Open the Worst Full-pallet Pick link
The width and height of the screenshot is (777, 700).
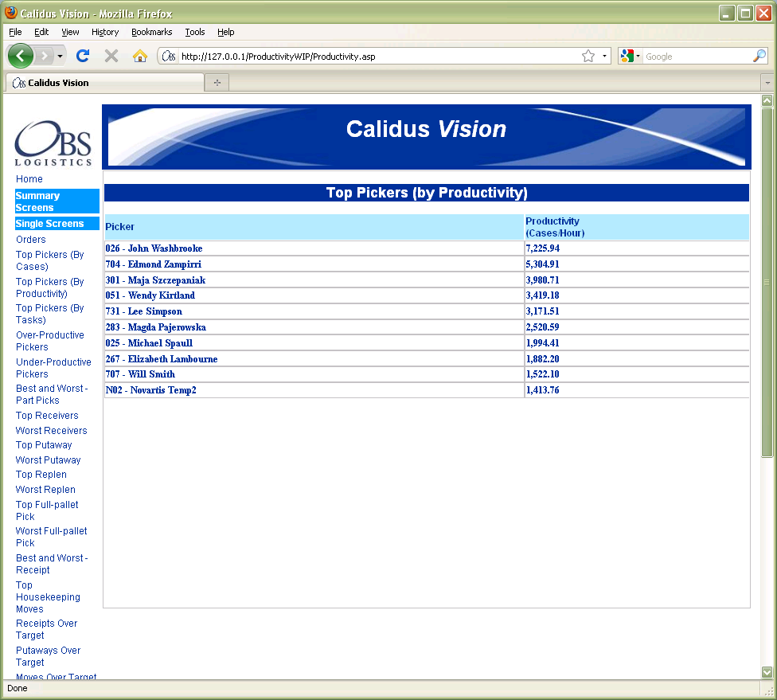52,537
